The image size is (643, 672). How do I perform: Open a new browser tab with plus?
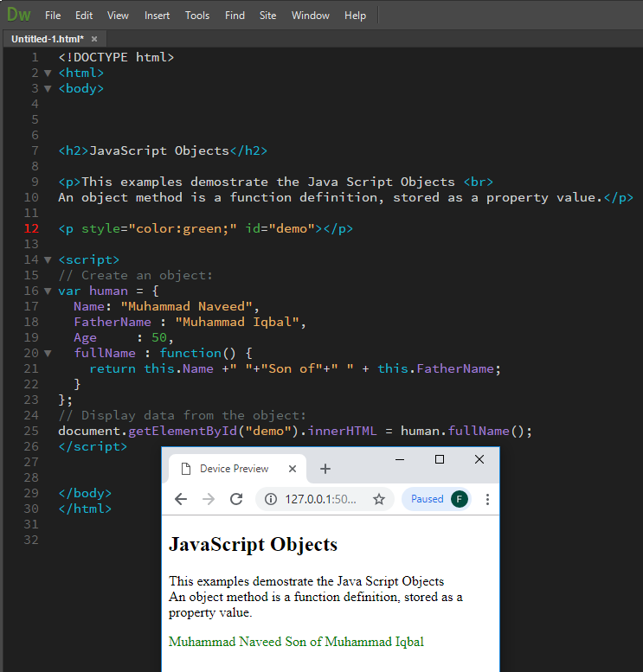(325, 469)
